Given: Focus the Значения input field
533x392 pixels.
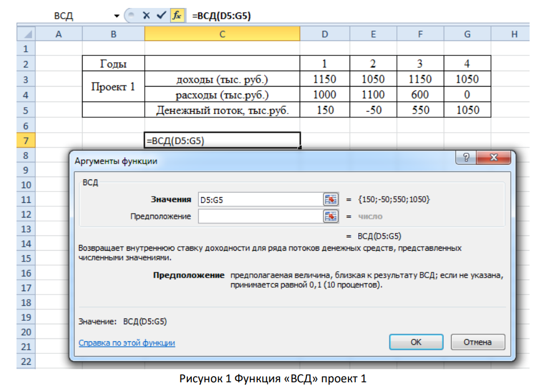Looking at the screenshot, I should coord(260,199).
